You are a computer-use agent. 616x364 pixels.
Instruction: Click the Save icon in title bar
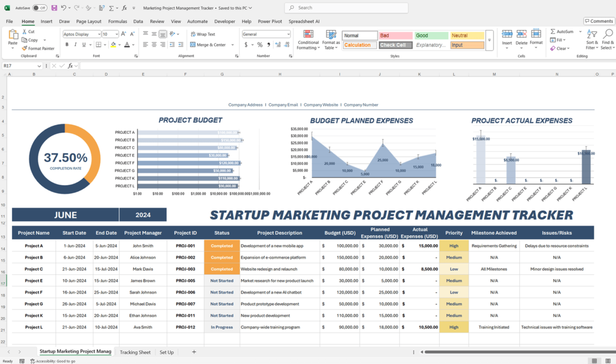tap(54, 8)
